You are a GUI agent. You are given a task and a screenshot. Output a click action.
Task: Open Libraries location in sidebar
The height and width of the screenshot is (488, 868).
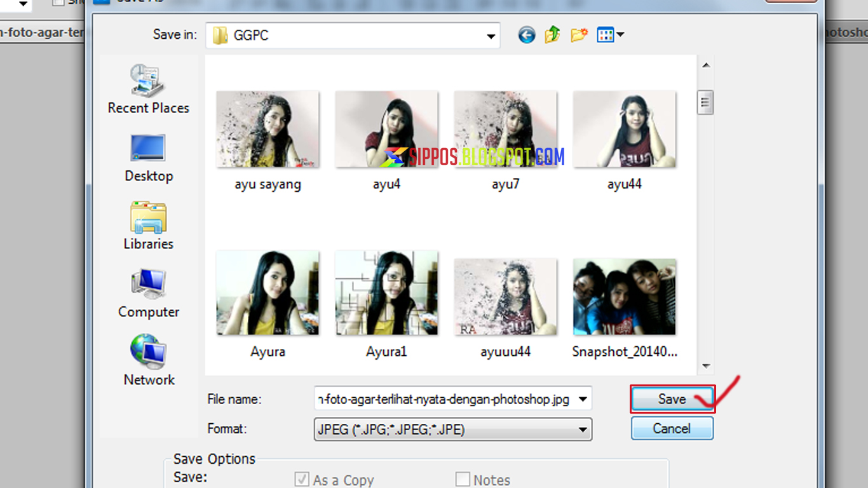148,226
